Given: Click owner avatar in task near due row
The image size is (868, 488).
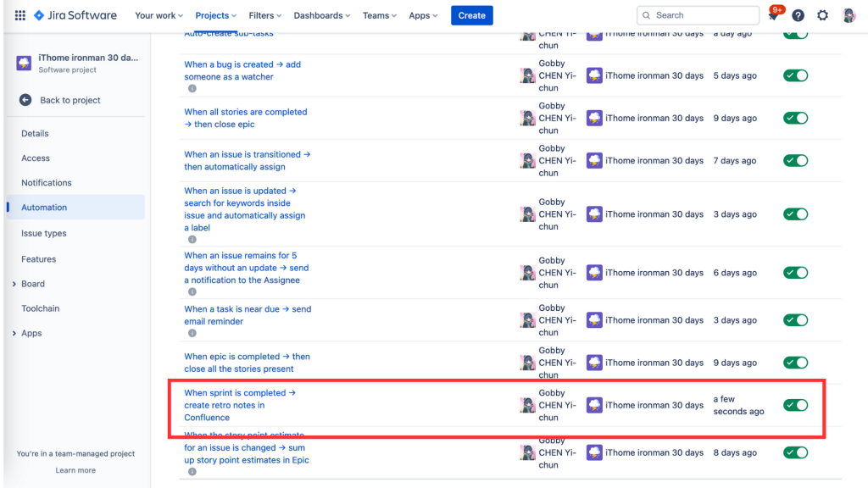Looking at the screenshot, I should [x=527, y=320].
